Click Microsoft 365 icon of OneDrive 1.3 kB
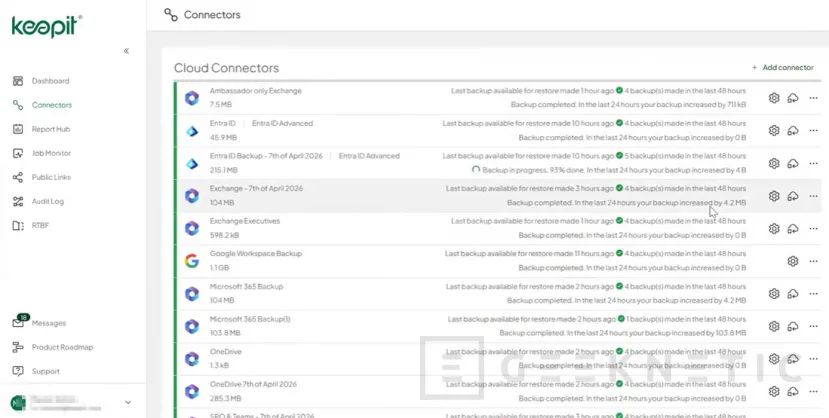 [x=192, y=359]
